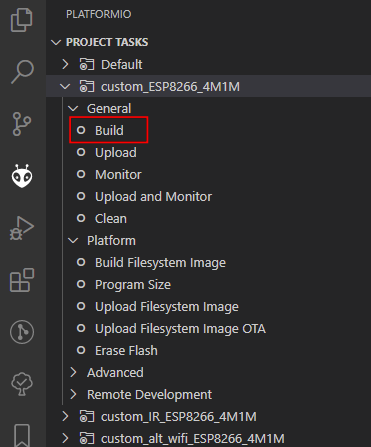Screen dimensions: 371x447
Task: Open the Extensions blocks icon
Action: [x=22, y=280]
